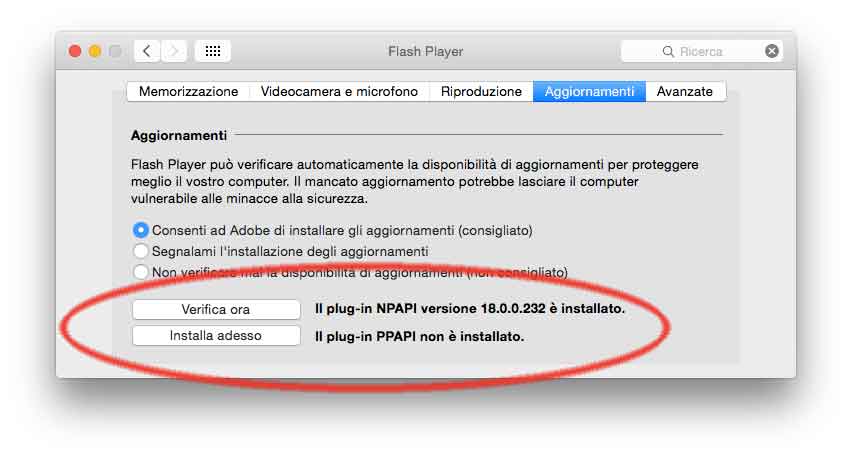Click the forward arrow navigation button
This screenshot has width=852, height=458.
pos(174,51)
